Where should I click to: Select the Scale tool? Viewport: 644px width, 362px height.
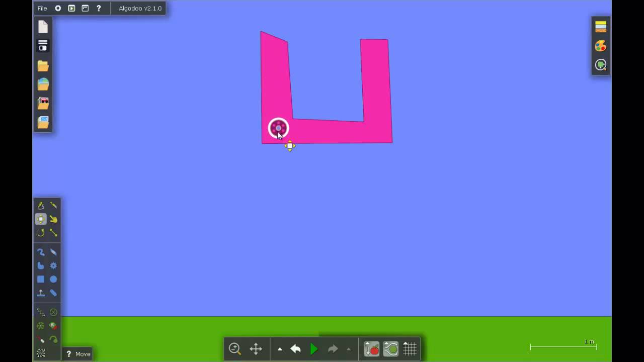(53, 232)
